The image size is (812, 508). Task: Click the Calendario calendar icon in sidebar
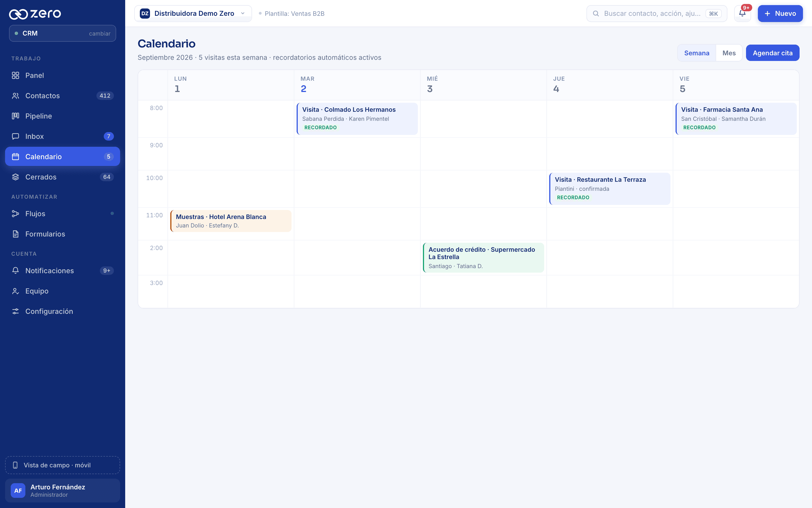coord(16,157)
